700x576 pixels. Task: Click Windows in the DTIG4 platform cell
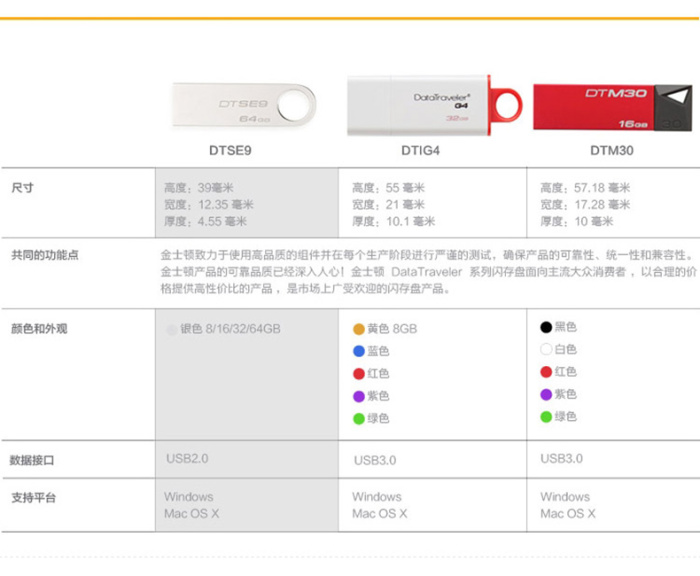(377, 497)
